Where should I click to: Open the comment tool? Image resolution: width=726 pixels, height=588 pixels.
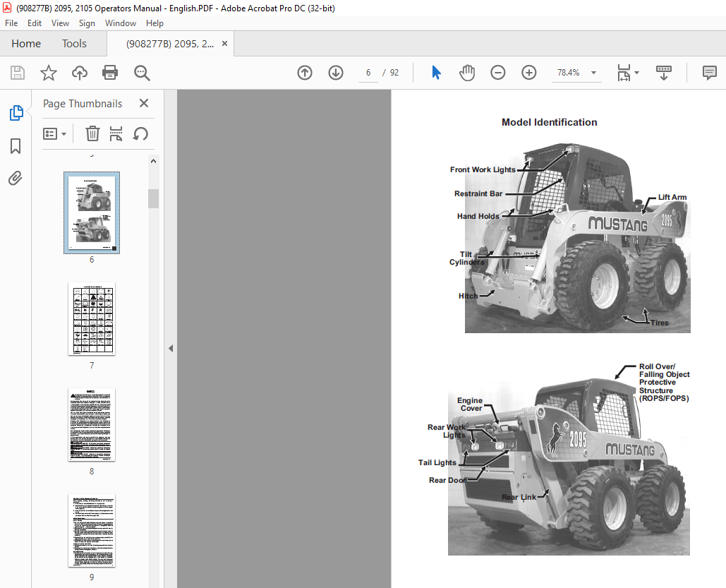point(709,73)
